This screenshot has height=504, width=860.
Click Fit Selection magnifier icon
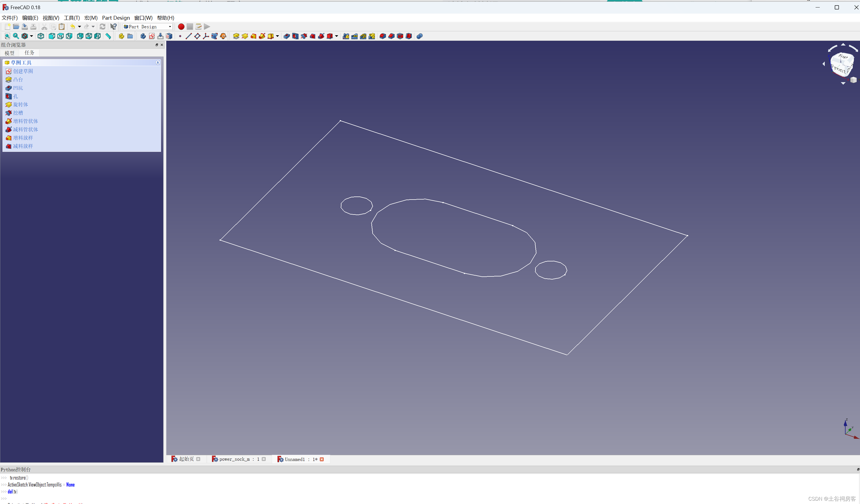click(x=16, y=36)
